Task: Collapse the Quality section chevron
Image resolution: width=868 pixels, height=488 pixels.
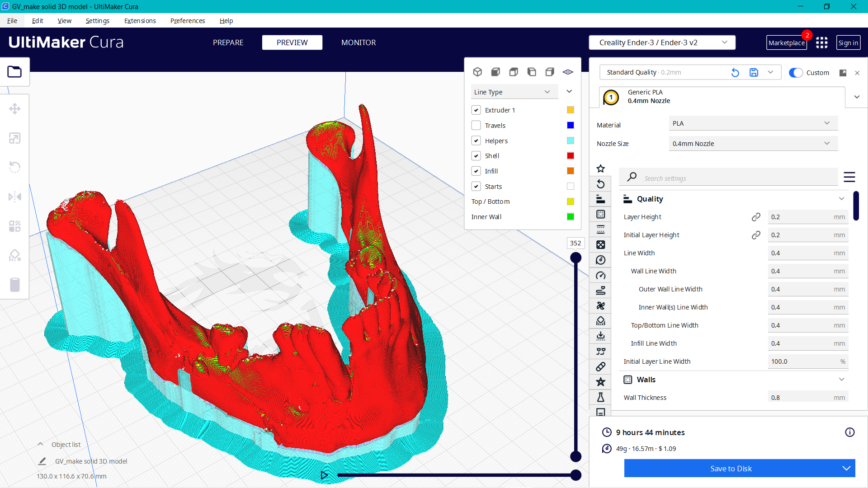Action: 841,198
